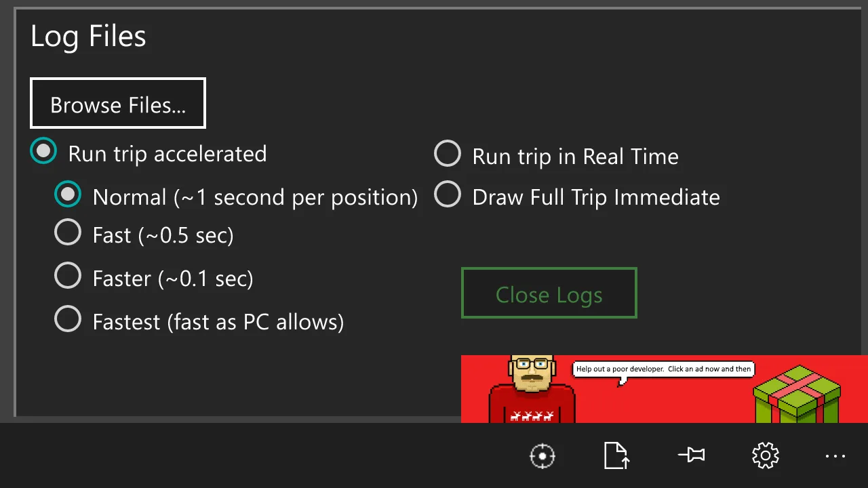Click the Browse Files... button
This screenshot has width=868, height=488.
click(118, 104)
